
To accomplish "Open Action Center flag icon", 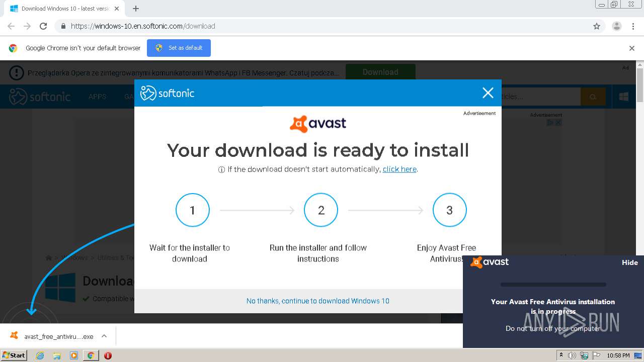I will tap(596, 355).
